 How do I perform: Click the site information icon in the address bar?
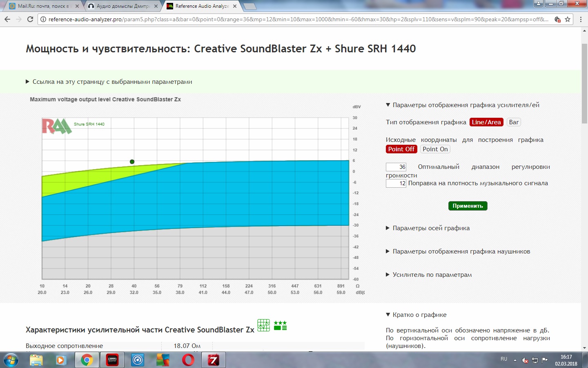coord(43,19)
